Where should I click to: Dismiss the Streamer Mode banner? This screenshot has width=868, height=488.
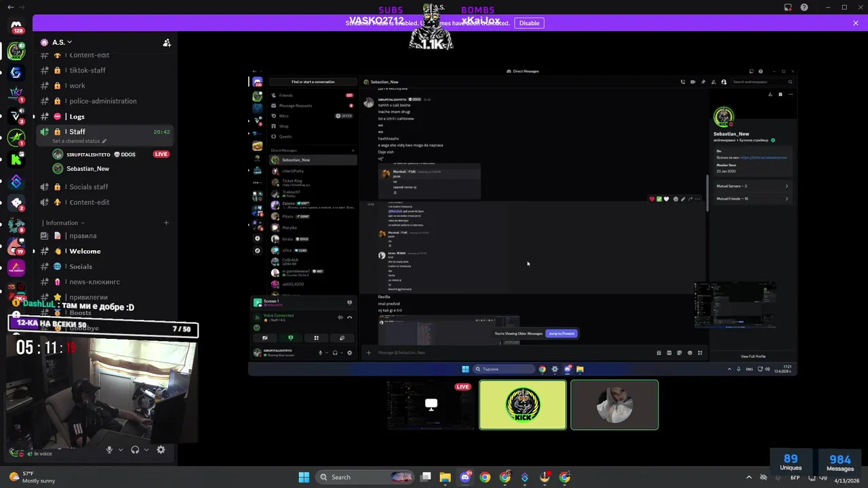pos(856,23)
